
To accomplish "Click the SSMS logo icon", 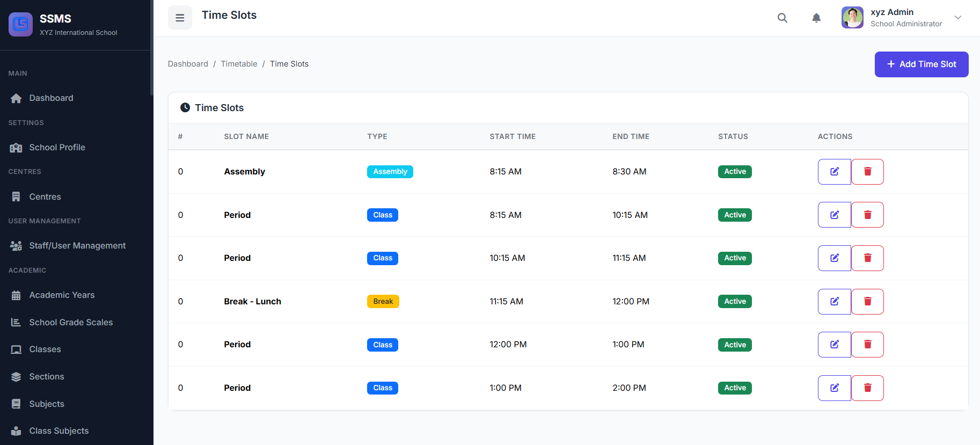I will pos(20,24).
